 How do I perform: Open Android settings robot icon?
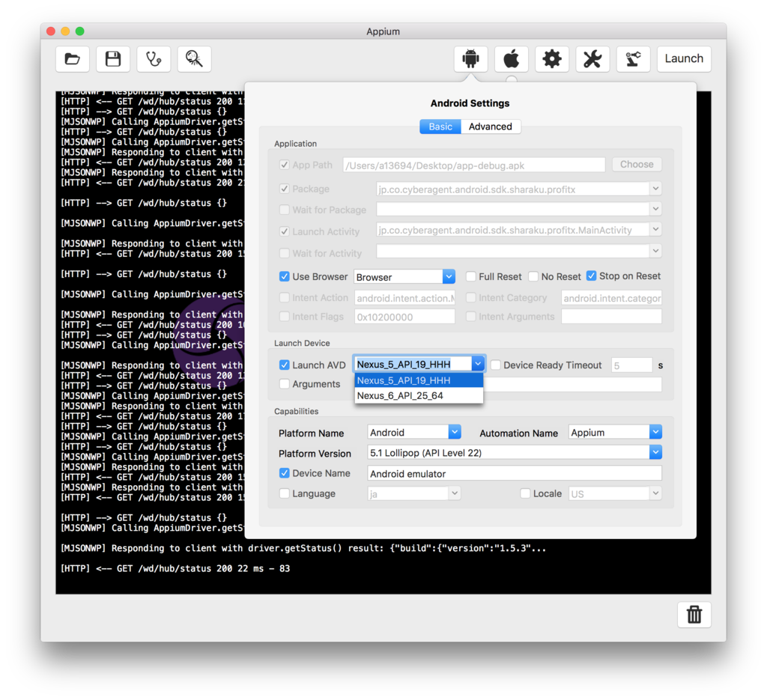[x=470, y=59]
